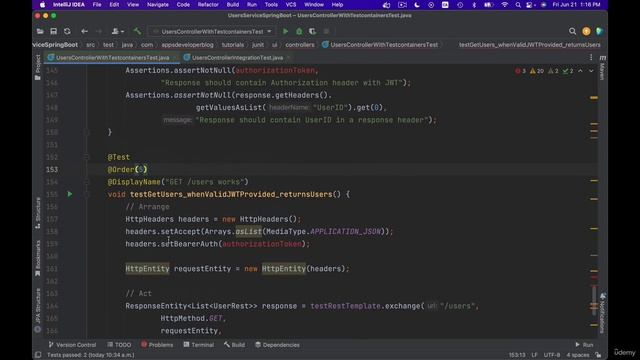Image resolution: width=640 pixels, height=360 pixels.
Task: Click the controllers breadcrumb
Action: 300,45
